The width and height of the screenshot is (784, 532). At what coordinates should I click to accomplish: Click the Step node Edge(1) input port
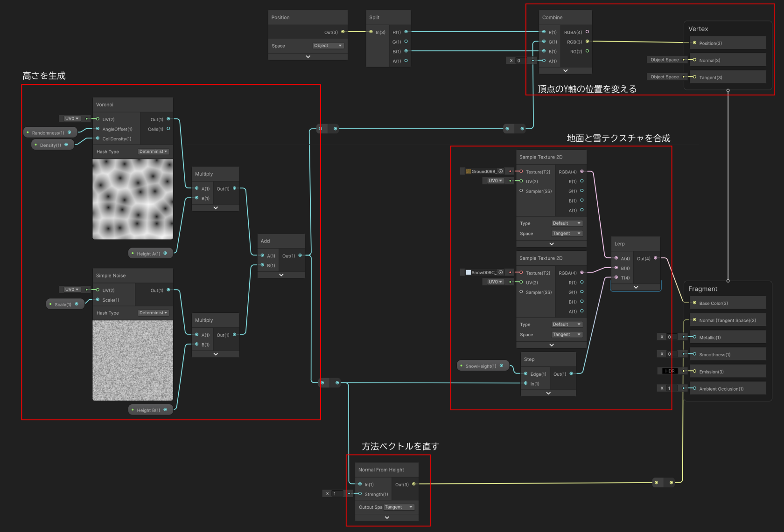[526, 374]
